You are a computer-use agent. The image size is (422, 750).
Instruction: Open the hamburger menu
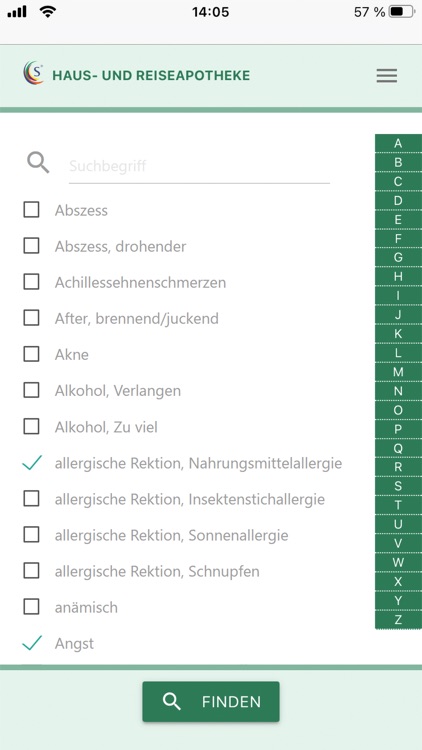(387, 76)
